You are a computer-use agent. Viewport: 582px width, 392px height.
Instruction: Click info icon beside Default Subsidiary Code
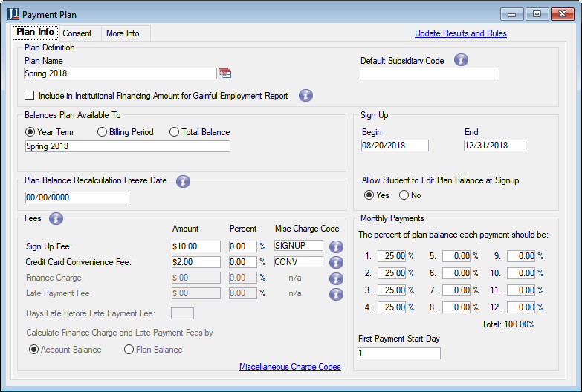click(x=461, y=60)
